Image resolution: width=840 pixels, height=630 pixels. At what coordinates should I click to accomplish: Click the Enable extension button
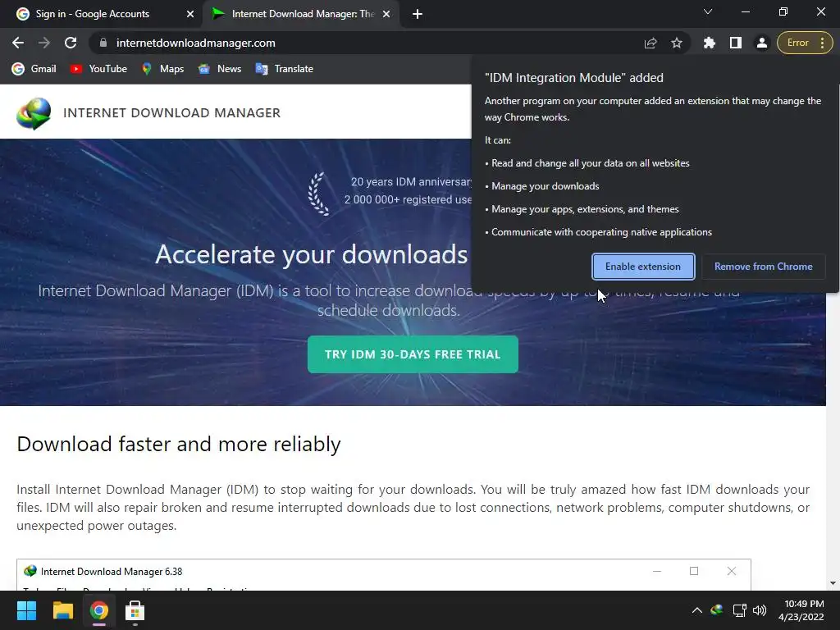click(643, 267)
